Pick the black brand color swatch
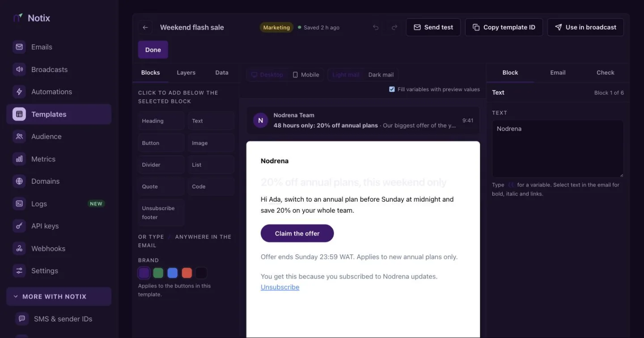 (x=201, y=273)
